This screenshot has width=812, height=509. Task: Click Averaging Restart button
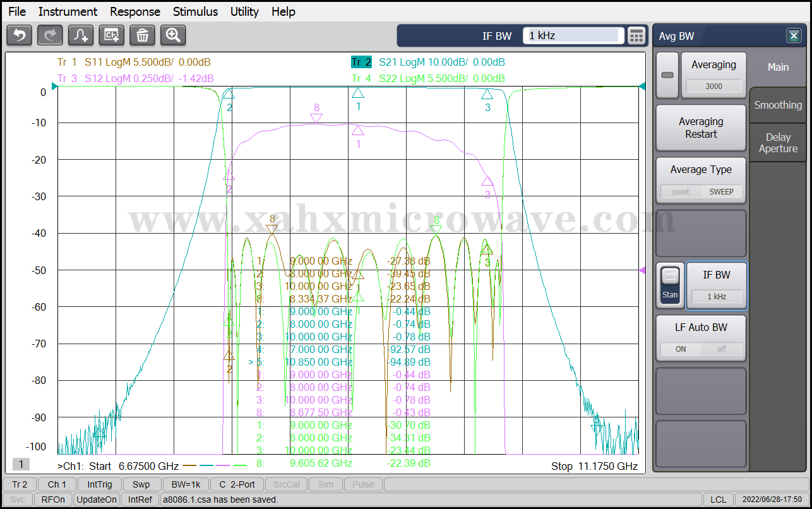coord(701,128)
